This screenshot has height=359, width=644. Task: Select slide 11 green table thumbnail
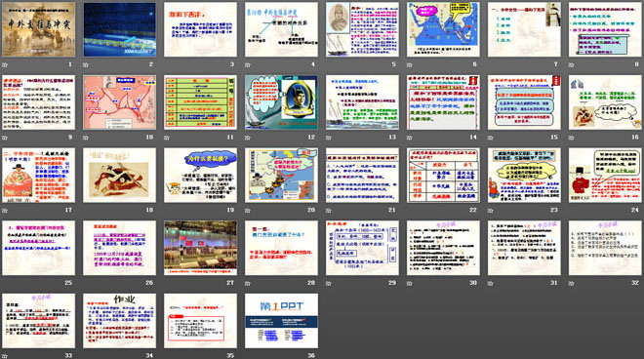click(200, 102)
